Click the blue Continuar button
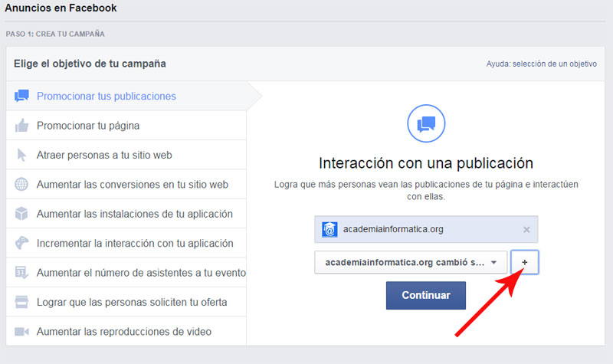 [426, 295]
